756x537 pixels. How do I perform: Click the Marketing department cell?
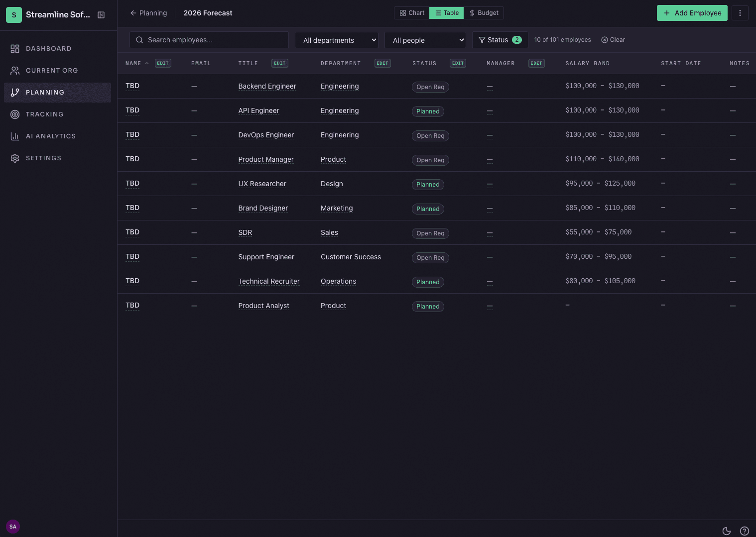[337, 208]
